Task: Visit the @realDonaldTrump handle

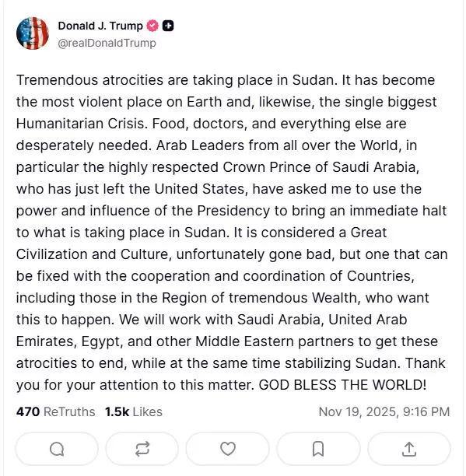Action: point(107,43)
